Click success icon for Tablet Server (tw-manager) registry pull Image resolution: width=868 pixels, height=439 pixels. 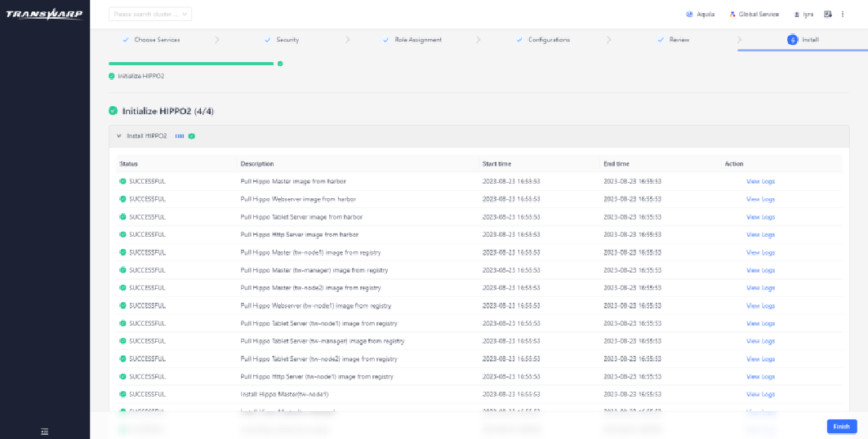coord(122,340)
